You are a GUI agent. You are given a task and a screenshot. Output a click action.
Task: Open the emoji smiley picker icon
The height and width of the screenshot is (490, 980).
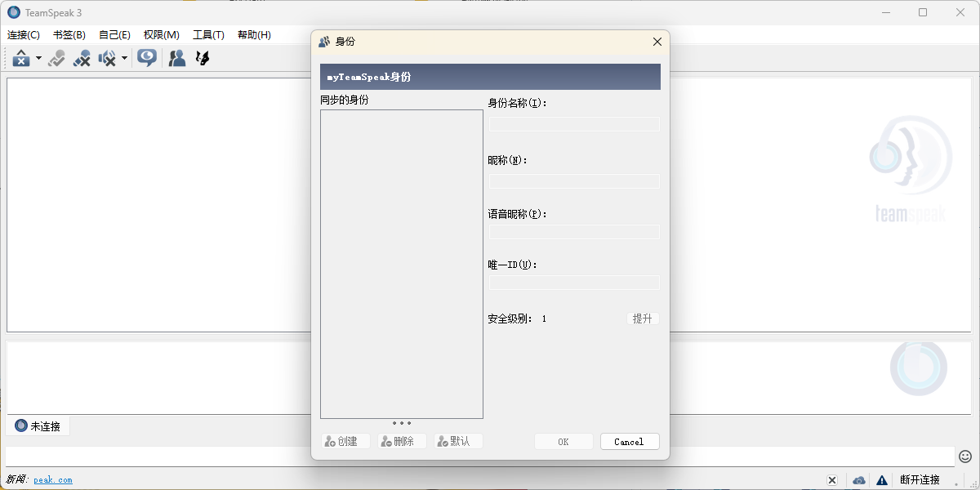[965, 456]
